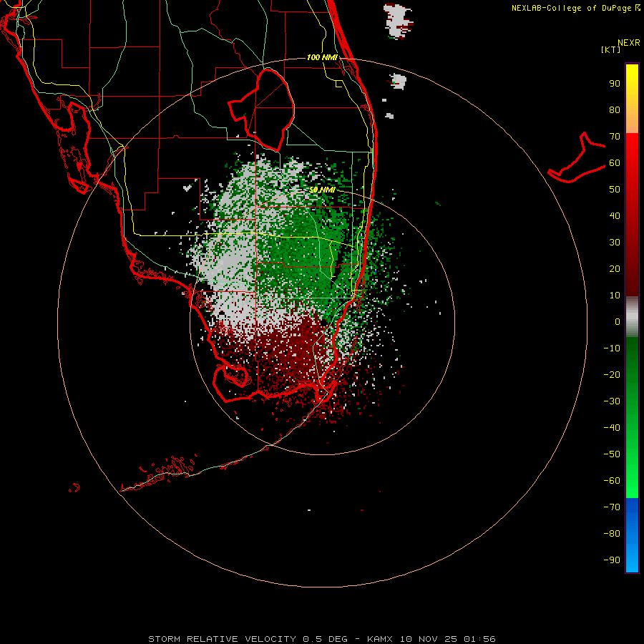This screenshot has height=644, width=644.
Task: Click the 60 value on velocity scale
Action: point(615,162)
